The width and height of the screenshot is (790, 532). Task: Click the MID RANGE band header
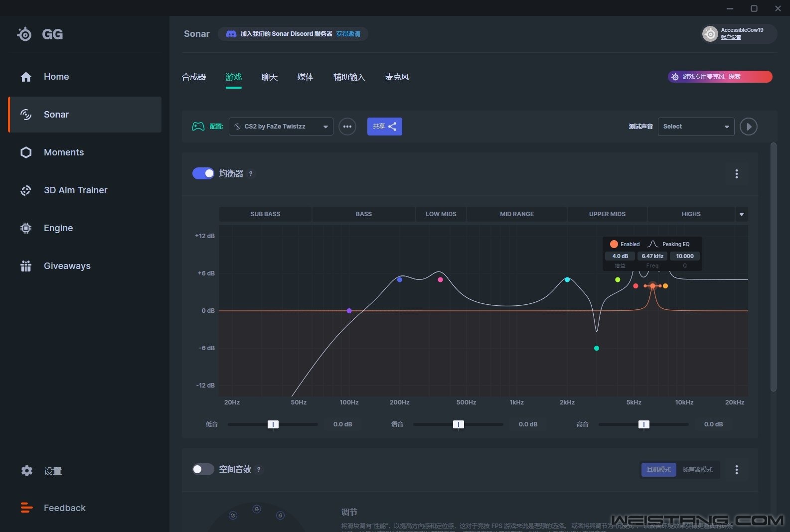tap(517, 214)
